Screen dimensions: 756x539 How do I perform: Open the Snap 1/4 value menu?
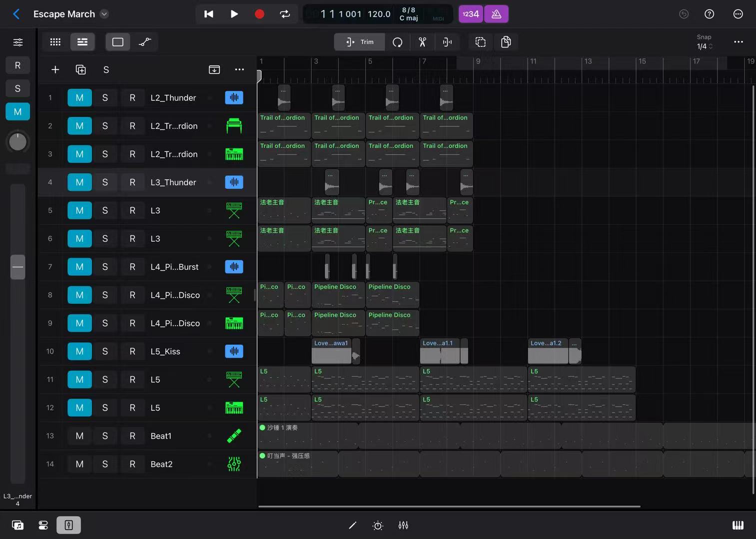[x=704, y=46]
